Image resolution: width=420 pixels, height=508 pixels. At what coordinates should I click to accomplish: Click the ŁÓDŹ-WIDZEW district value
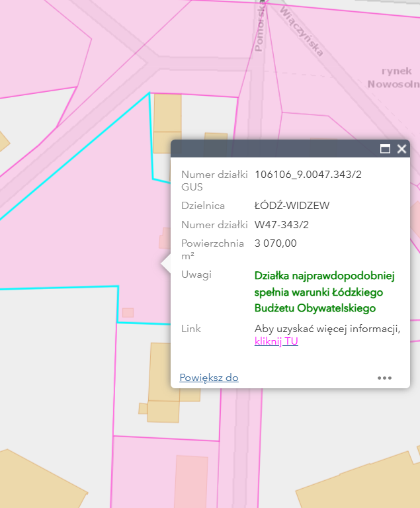(x=292, y=206)
